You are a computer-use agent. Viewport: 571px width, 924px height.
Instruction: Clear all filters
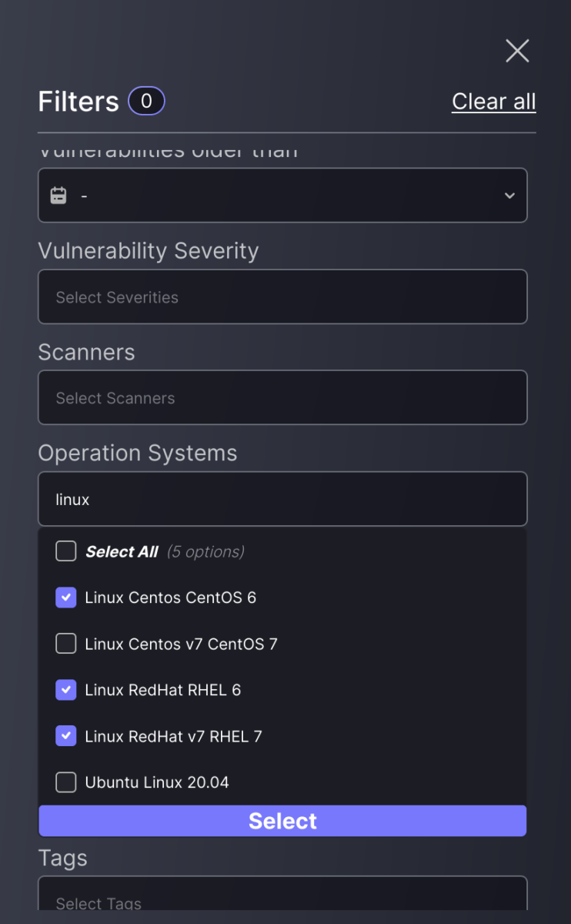tap(494, 101)
